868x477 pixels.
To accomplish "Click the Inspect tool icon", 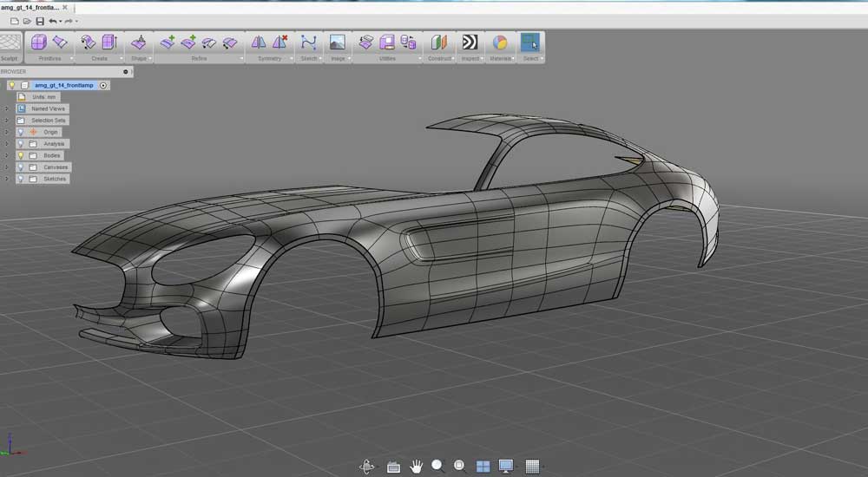I will (x=470, y=42).
